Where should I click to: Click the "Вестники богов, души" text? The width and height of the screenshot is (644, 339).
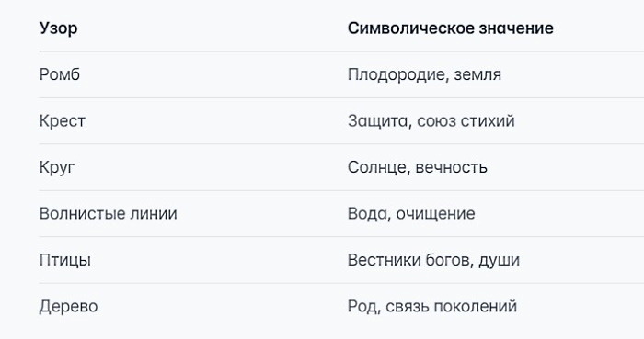coord(433,260)
